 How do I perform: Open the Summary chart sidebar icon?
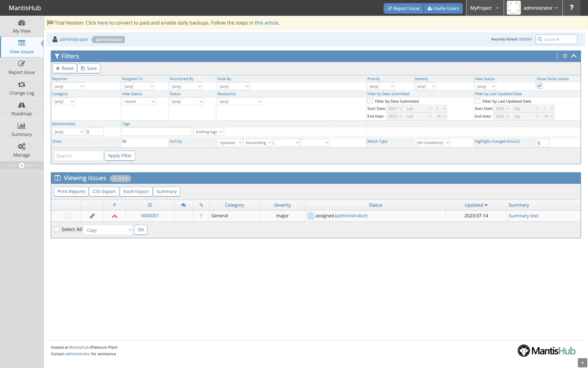(x=22, y=126)
